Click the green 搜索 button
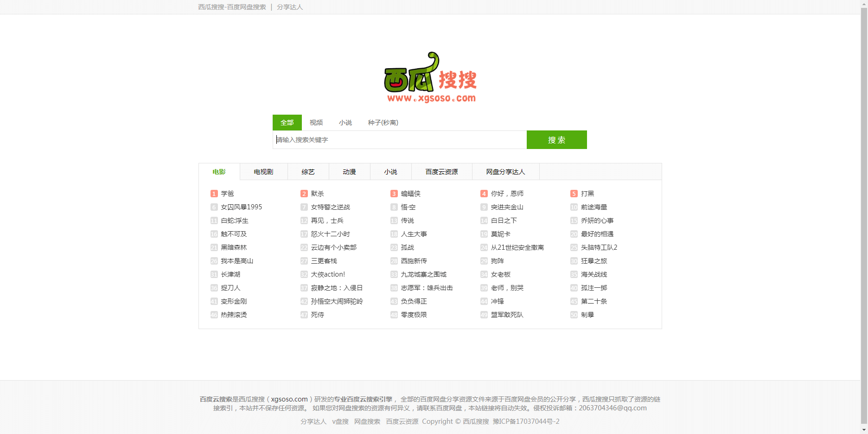Image resolution: width=868 pixels, height=434 pixels. 557,140
